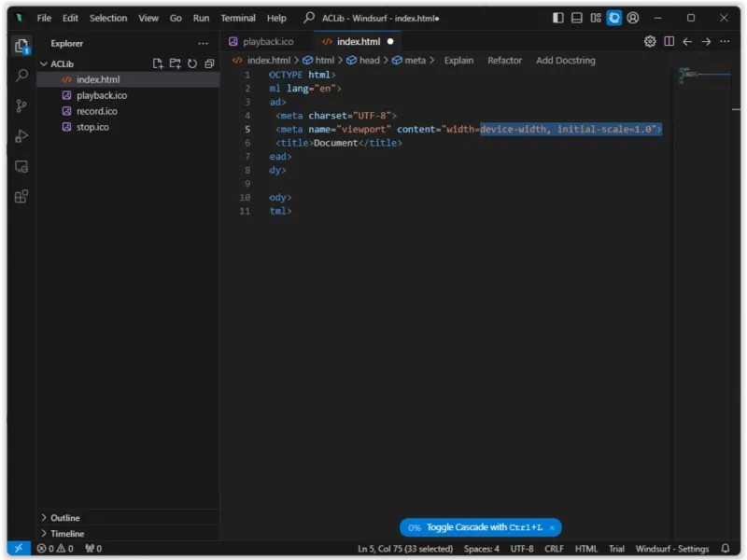747x560 pixels.
Task: Click the New Folder icon in ACLib header
Action: point(175,63)
